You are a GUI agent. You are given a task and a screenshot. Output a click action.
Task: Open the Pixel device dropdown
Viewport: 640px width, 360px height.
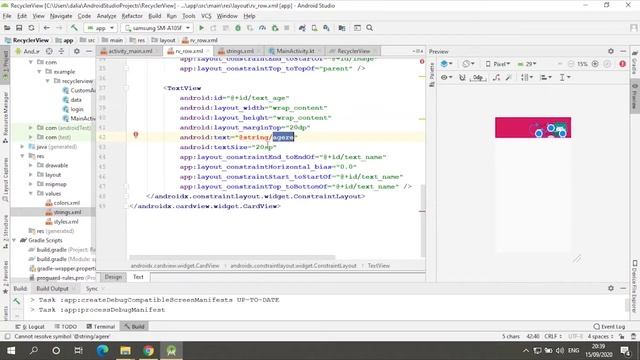tap(498, 64)
